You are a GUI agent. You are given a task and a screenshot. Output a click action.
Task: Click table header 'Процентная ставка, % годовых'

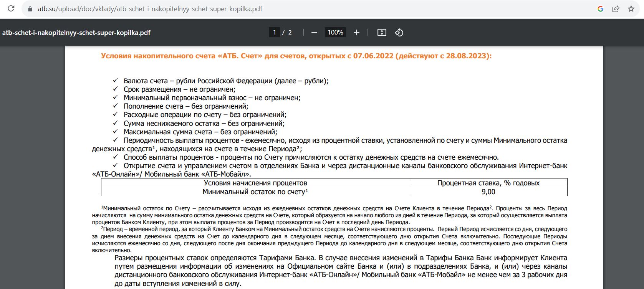pyautogui.click(x=488, y=183)
